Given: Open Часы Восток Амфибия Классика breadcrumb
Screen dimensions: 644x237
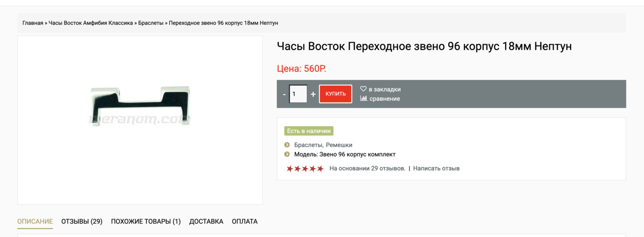Looking at the screenshot, I should (91, 23).
